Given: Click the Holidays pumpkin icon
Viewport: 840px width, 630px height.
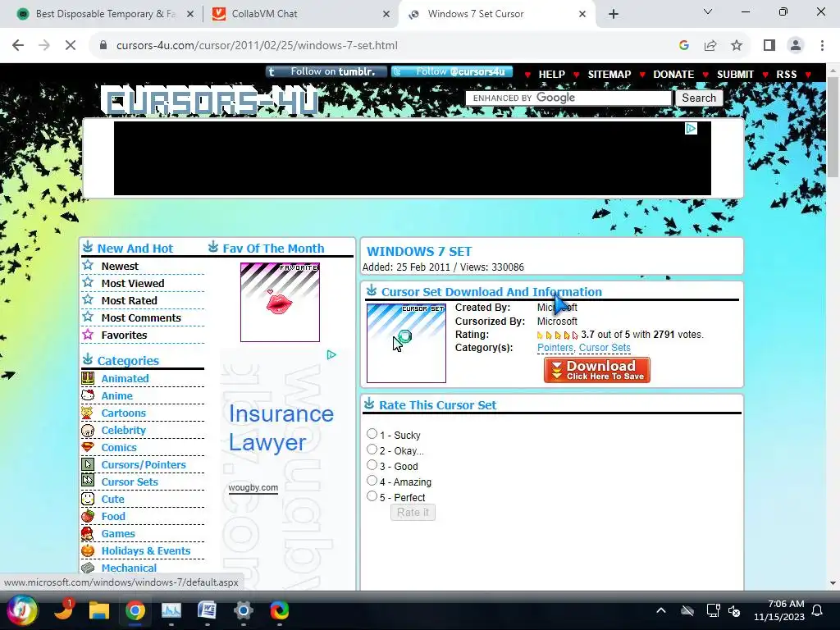Looking at the screenshot, I should 88,550.
